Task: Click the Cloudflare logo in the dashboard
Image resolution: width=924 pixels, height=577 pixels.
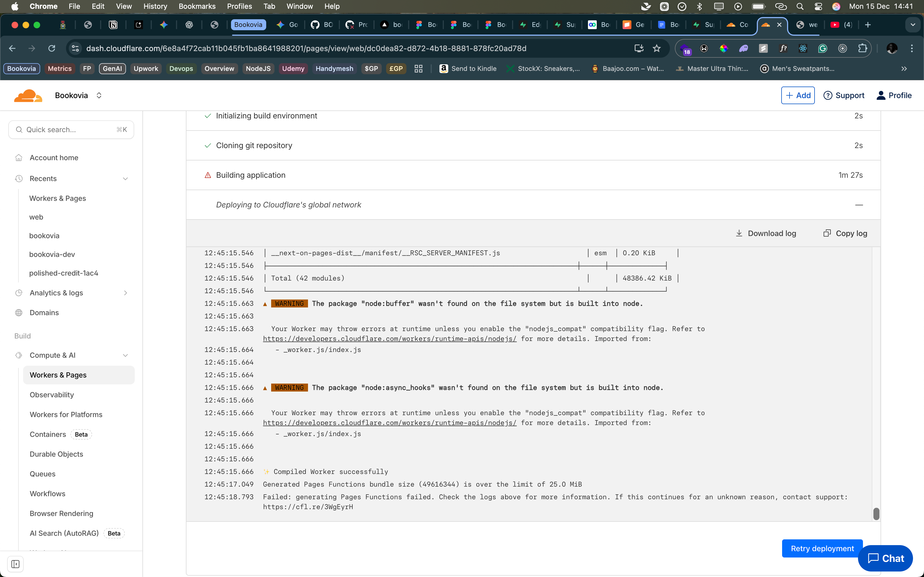Action: tap(28, 95)
